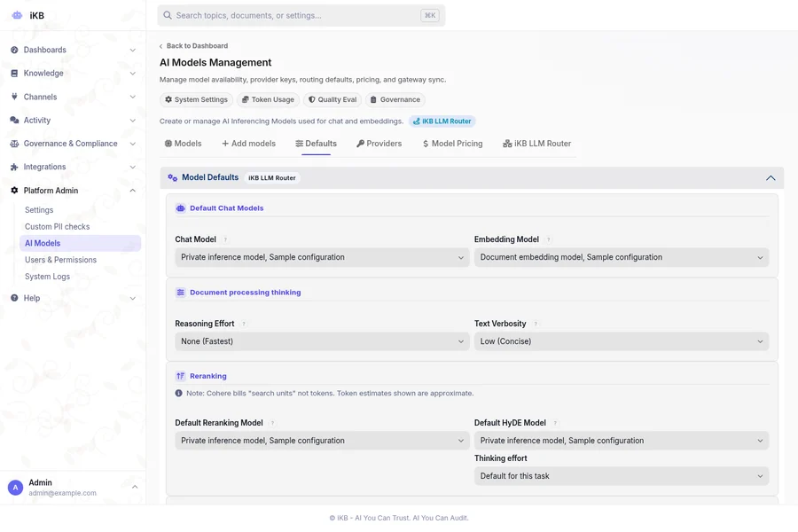The width and height of the screenshot is (798, 532).
Task: Open the Thinking effort dropdown
Action: [x=622, y=476]
